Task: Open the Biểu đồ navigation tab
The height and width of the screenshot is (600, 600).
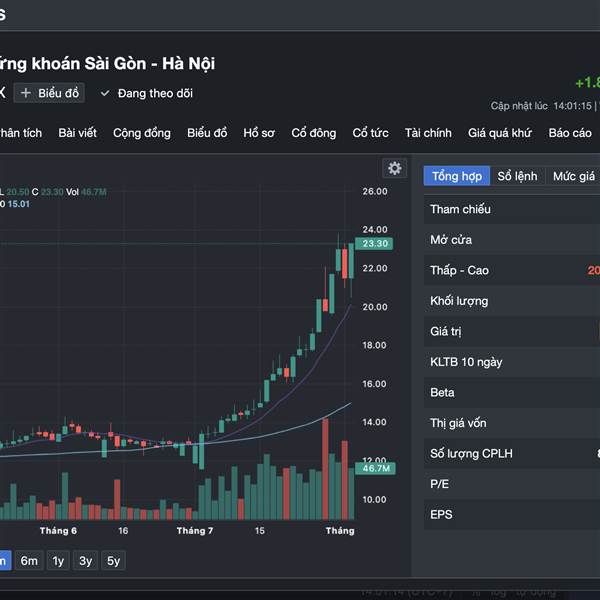Action: pyautogui.click(x=207, y=133)
